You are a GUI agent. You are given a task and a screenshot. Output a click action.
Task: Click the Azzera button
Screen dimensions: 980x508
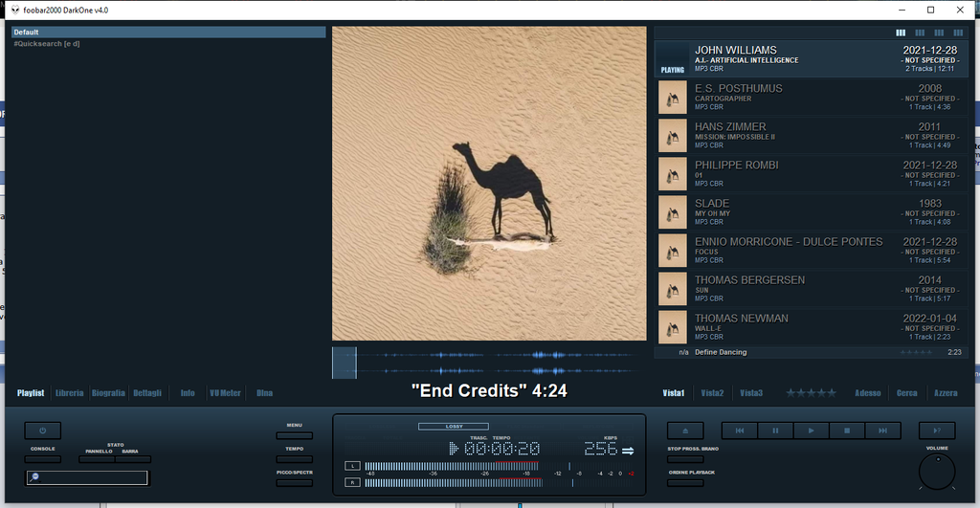tap(946, 393)
